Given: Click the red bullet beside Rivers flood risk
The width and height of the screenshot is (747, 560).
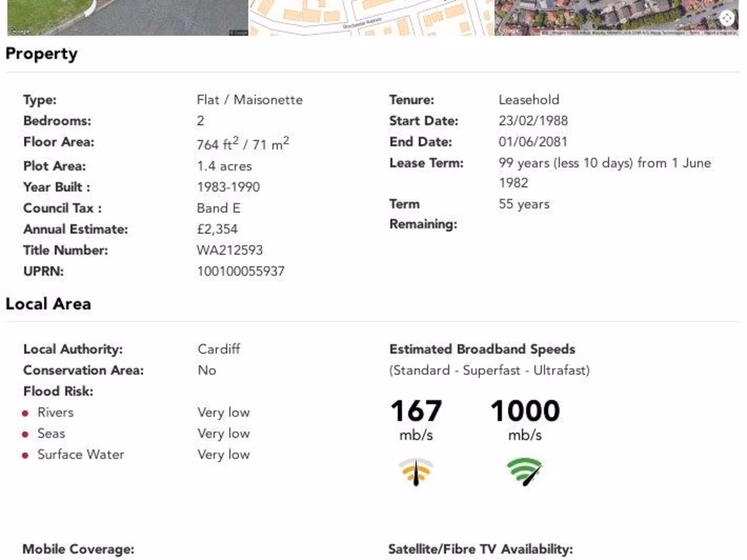Looking at the screenshot, I should point(26,413).
